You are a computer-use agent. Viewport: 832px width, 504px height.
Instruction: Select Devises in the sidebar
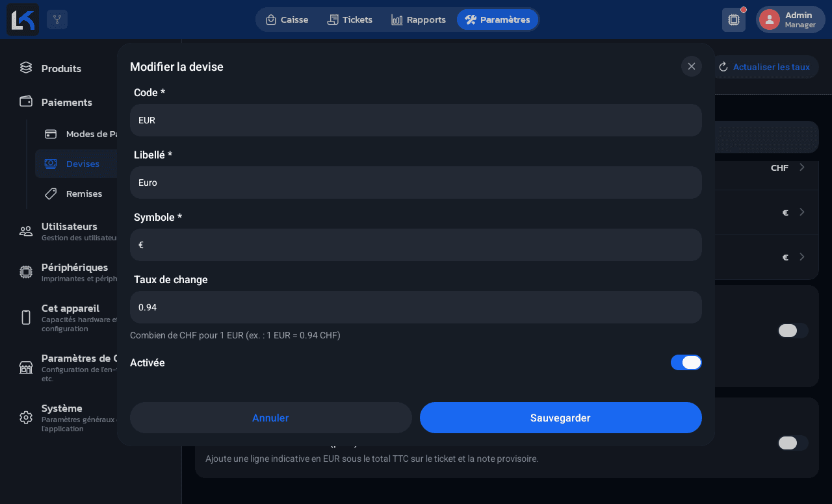(76, 164)
